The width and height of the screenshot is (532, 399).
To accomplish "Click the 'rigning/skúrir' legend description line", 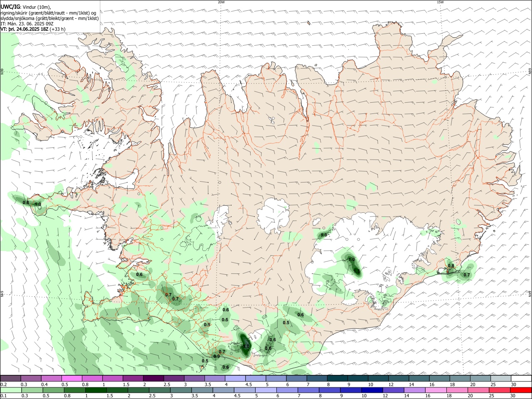I will [x=48, y=13].
